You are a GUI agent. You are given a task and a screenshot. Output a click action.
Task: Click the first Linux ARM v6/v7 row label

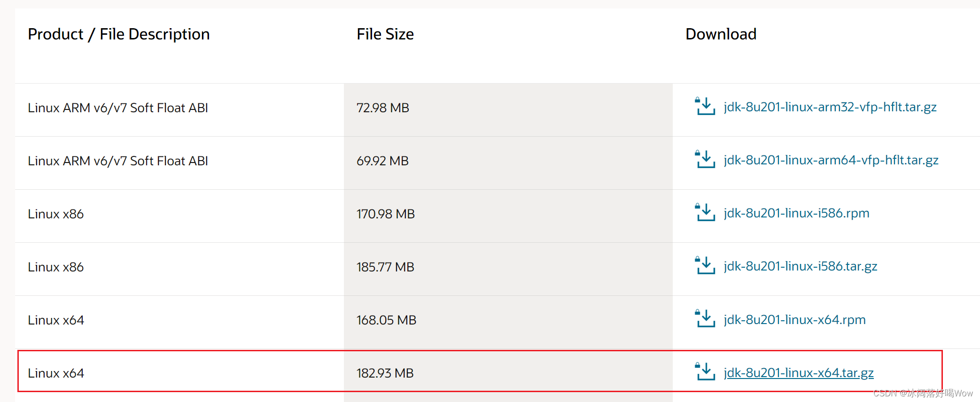pos(117,107)
